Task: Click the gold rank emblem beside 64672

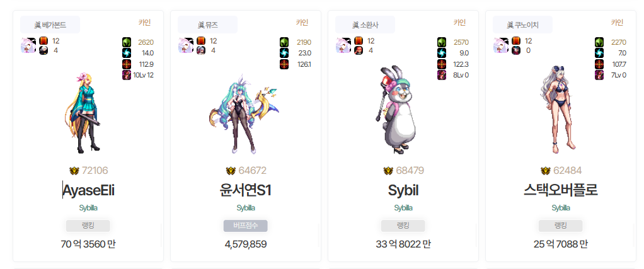Action: click(231, 171)
